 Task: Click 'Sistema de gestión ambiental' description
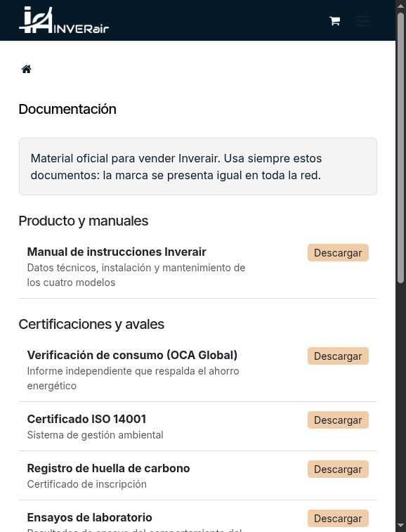[x=96, y=435]
